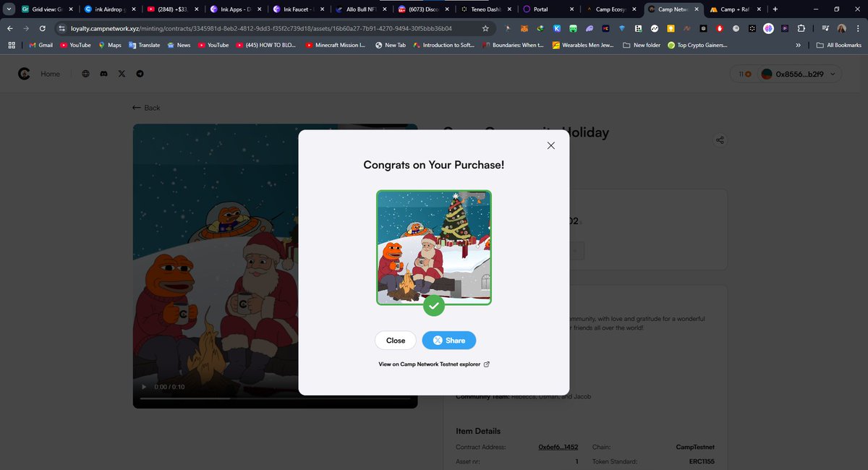The height and width of the screenshot is (470, 868).
Task: Navigate forward in browser history
Action: 26,28
